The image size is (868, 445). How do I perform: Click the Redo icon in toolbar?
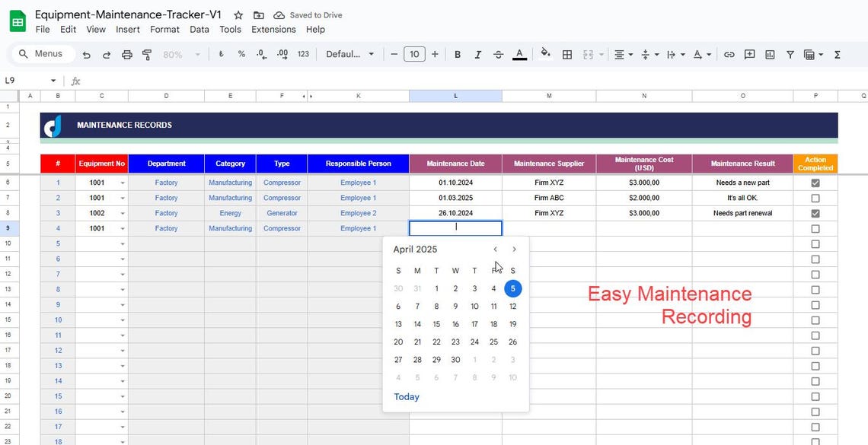click(x=107, y=54)
